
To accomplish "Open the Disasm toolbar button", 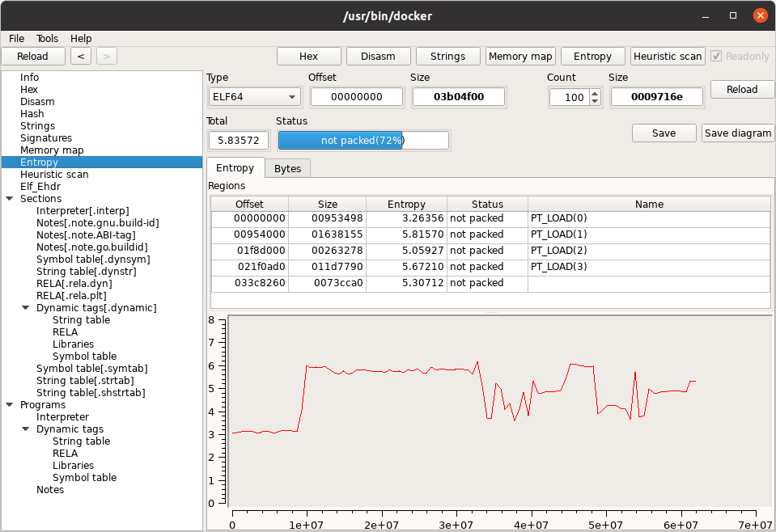I will [378, 57].
